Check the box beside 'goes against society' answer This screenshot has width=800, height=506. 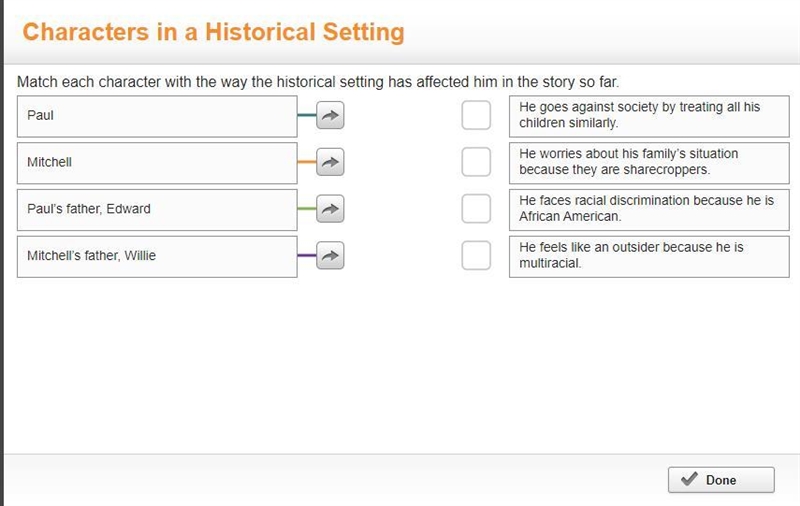476,115
